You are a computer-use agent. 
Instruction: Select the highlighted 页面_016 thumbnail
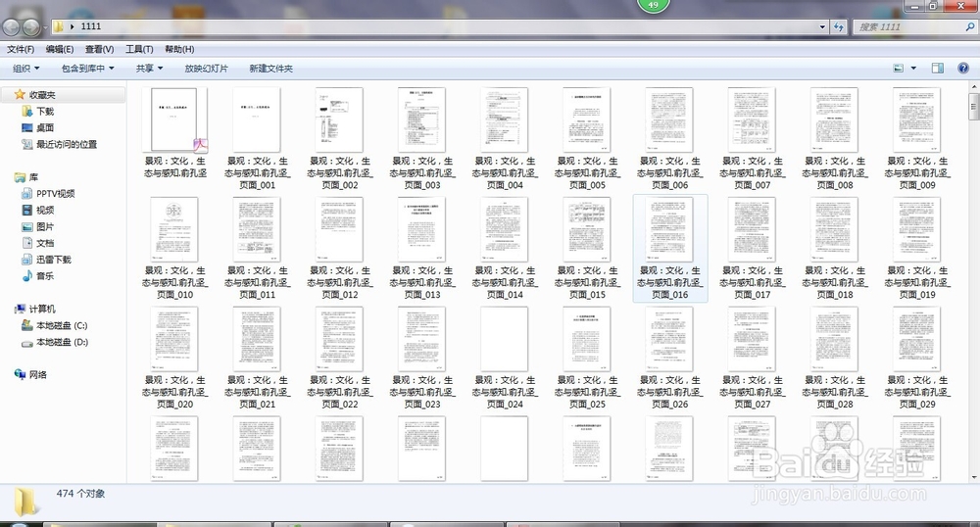[x=669, y=229]
